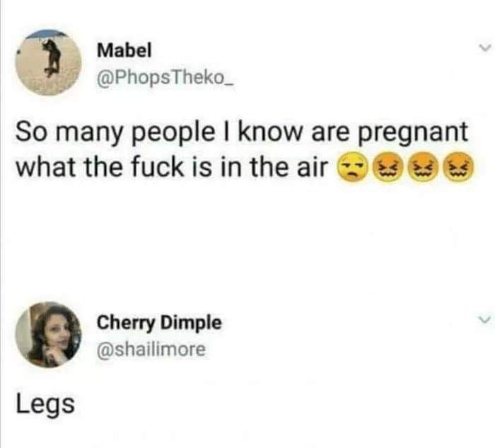This screenshot has height=448, width=495.
Task: Click the blank space between the two tweets
Action: click(248, 240)
